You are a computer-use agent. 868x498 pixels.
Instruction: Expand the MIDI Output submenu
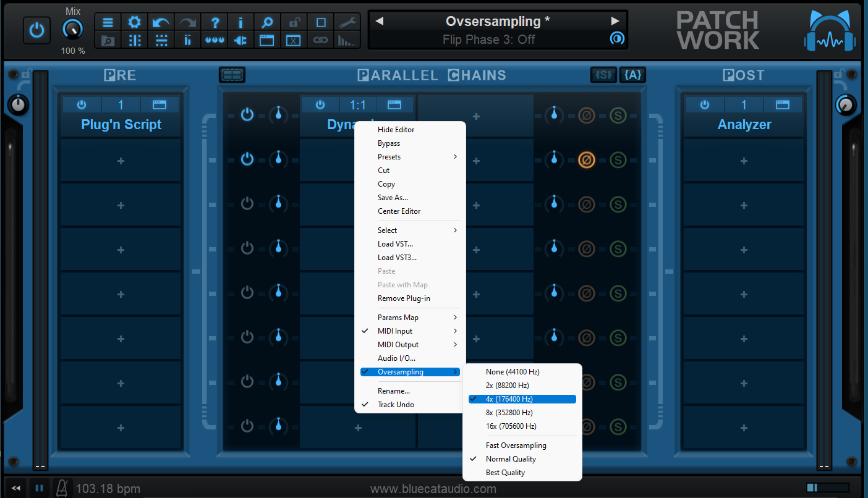(x=410, y=345)
